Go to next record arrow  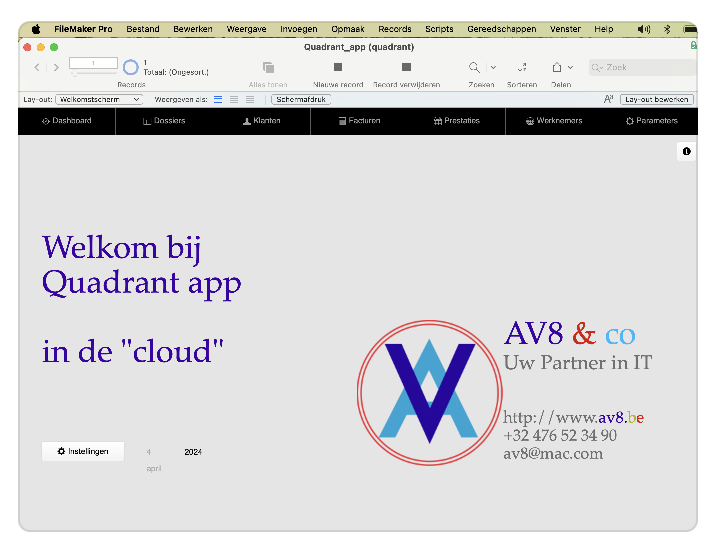[x=56, y=67]
